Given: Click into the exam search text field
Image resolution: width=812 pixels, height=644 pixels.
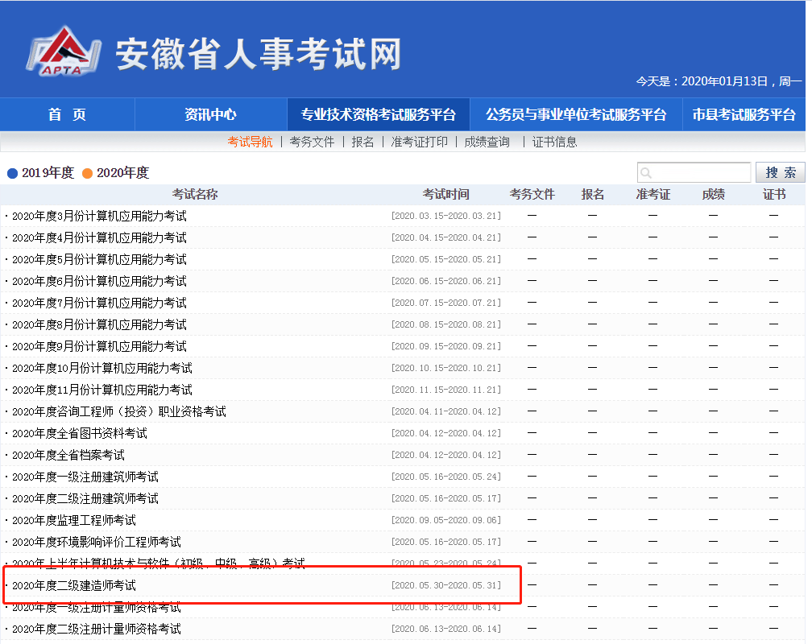Looking at the screenshot, I should [701, 173].
